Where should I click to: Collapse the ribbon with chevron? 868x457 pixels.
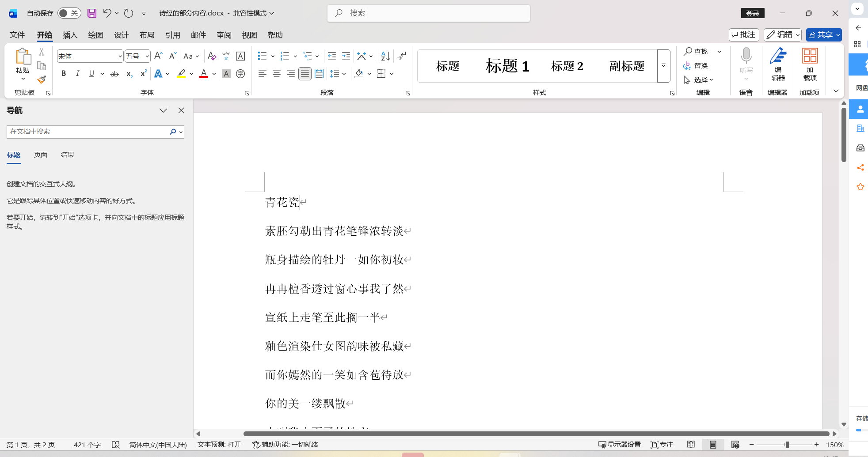coord(836,91)
